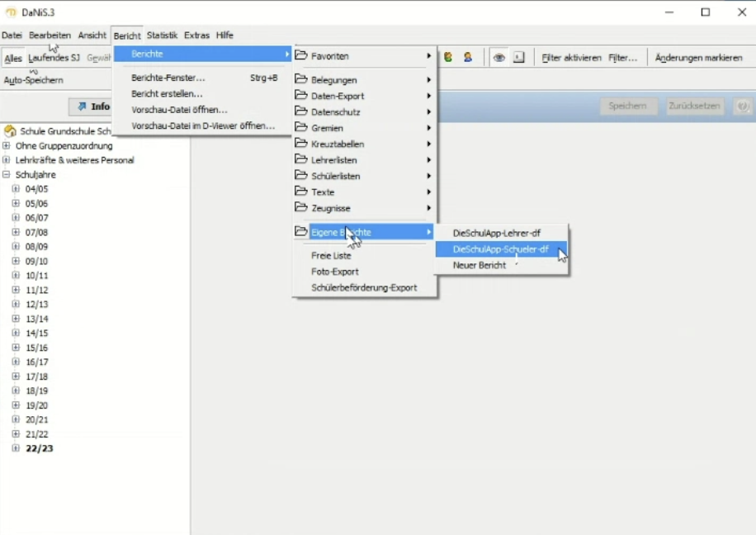Click the Datenschutz folder icon
This screenshot has height=535, width=756.
(301, 111)
